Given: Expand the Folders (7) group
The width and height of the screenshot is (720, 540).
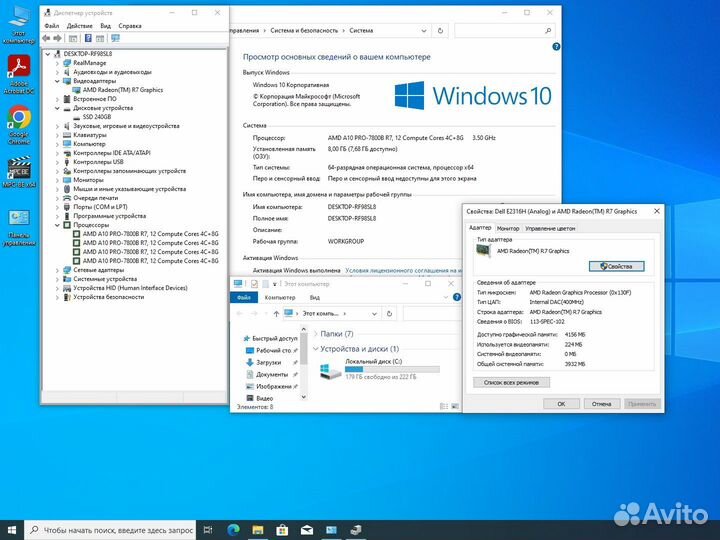Looking at the screenshot, I should (315, 334).
